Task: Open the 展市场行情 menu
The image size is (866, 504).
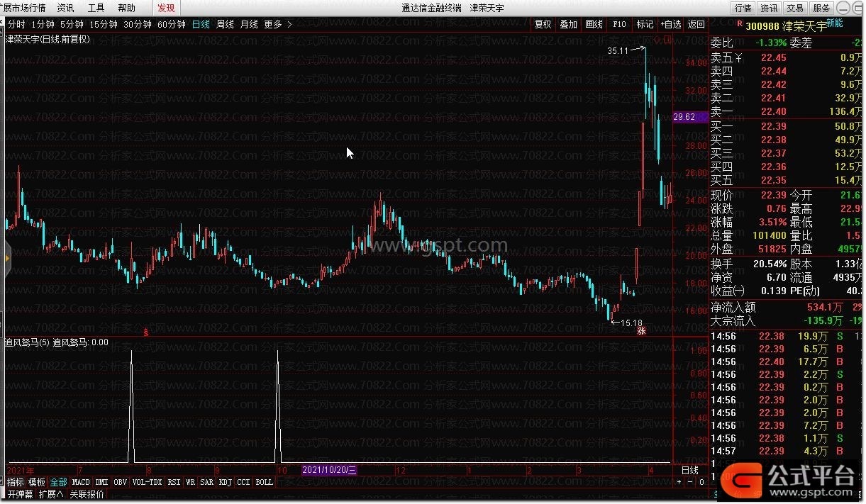Action: click(x=25, y=8)
